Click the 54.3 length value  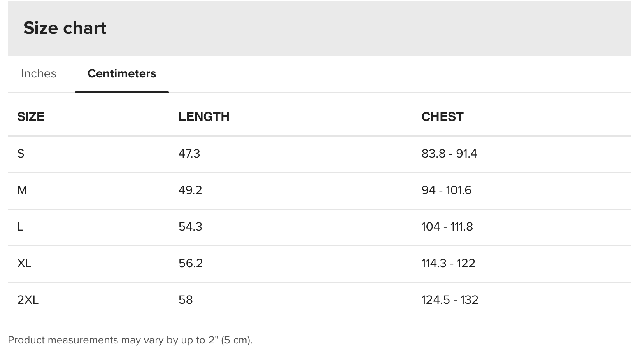click(190, 227)
